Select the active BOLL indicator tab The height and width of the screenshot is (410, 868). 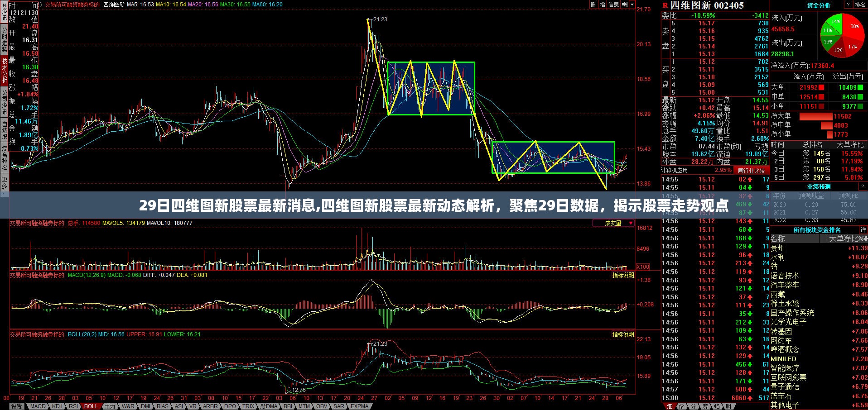[91, 406]
